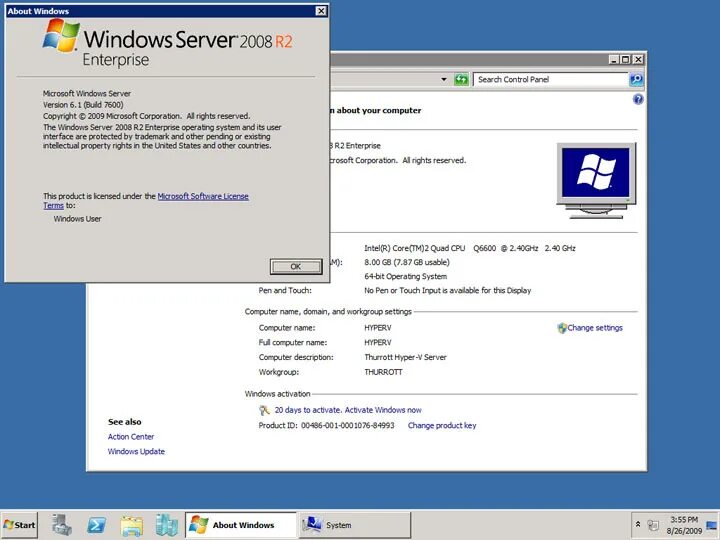720x540 pixels.
Task: Launch Server Manager from the taskbar
Action: pos(62,525)
